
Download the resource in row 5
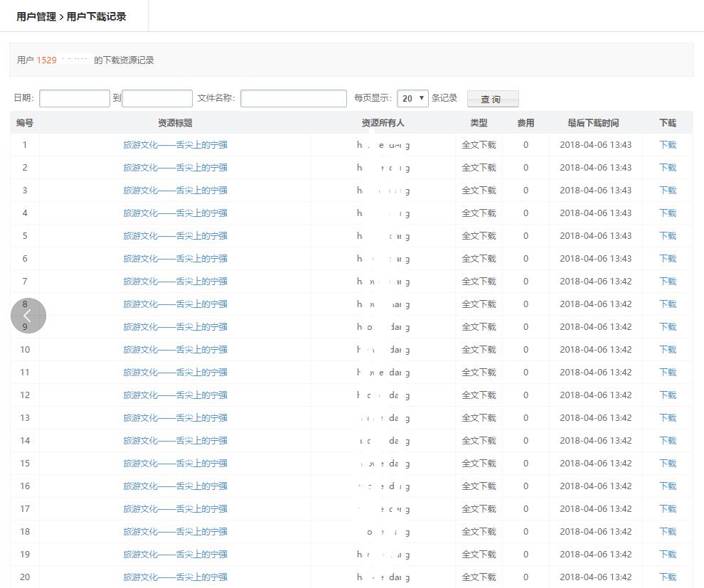667,236
